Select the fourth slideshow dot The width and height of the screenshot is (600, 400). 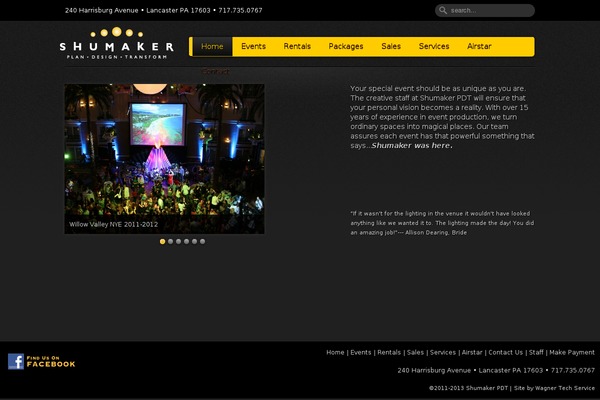[x=186, y=242]
